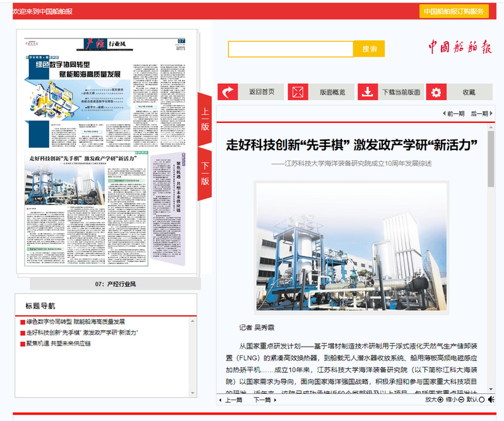Switch to next page via 下一版 tab
Viewport: 504px width, 421px height.
205,174
